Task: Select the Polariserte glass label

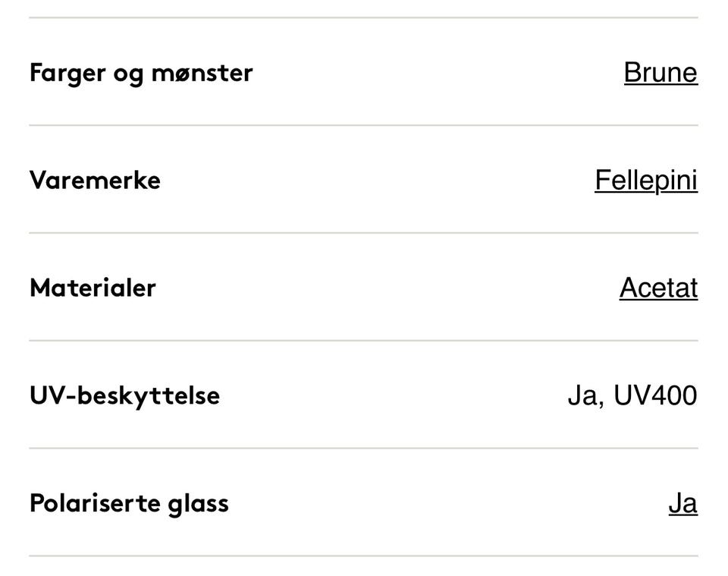Action: pos(128,502)
